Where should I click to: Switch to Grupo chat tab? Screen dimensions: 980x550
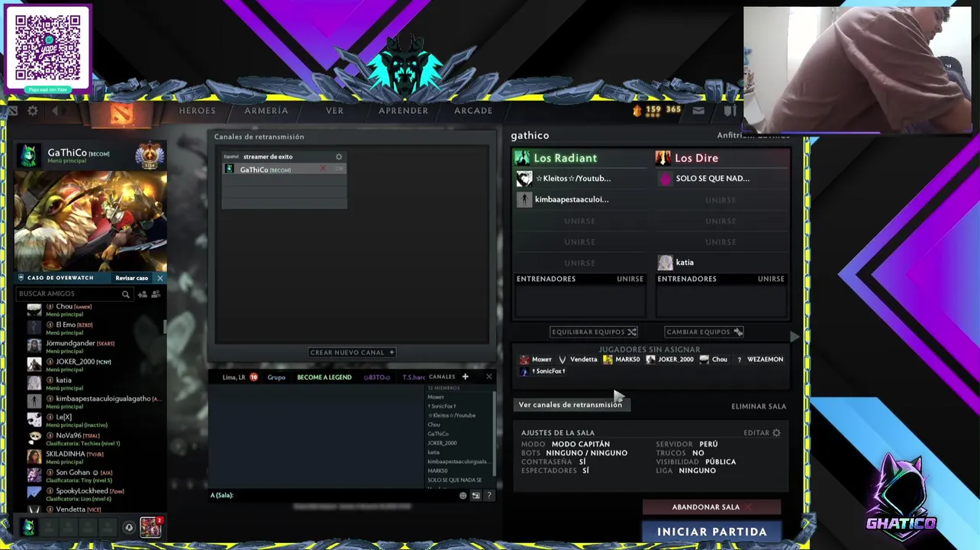(276, 377)
